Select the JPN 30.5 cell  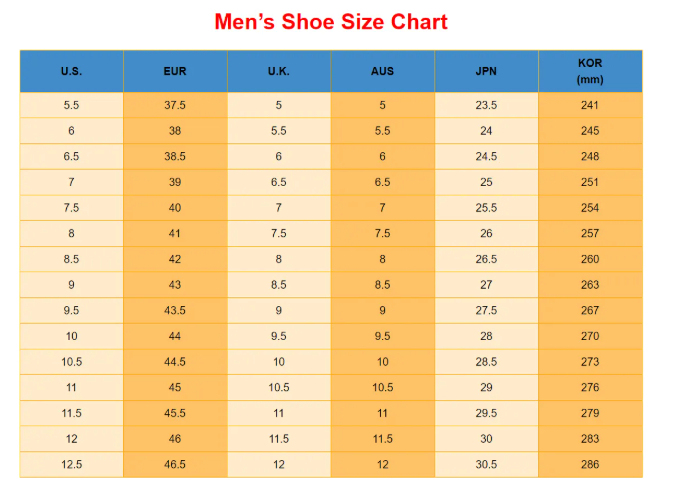coord(486,464)
